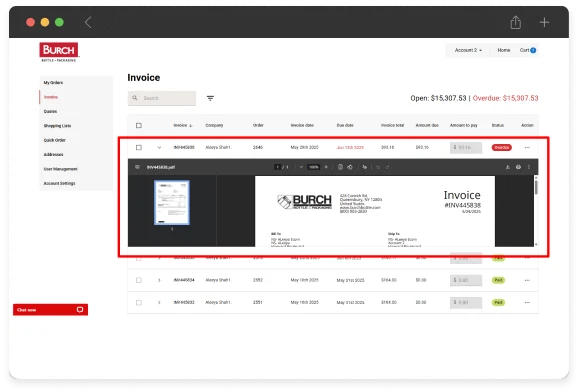Click the Home link in top navigation
The width and height of the screenshot is (580, 392).
click(503, 50)
